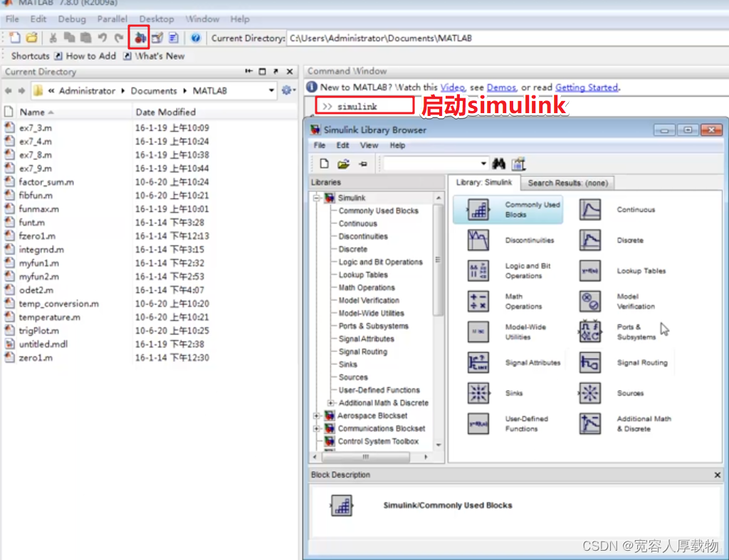Open the Sources library block icon

tap(590, 393)
